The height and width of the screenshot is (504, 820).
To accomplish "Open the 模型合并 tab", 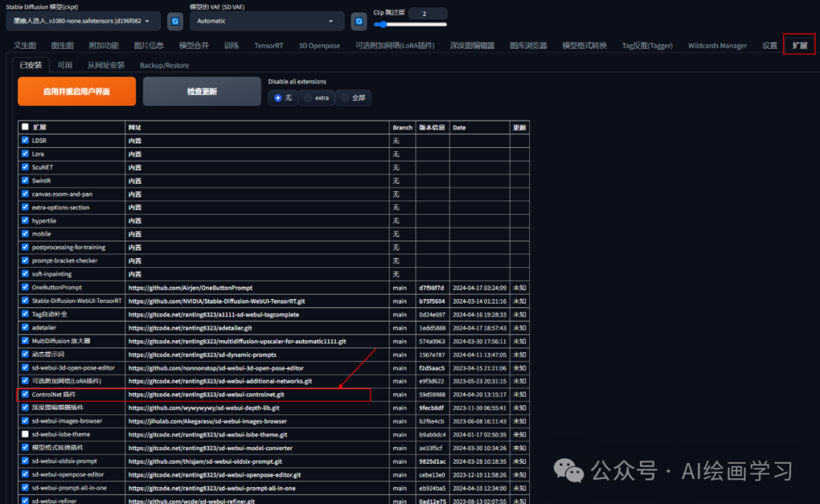I will tap(194, 46).
